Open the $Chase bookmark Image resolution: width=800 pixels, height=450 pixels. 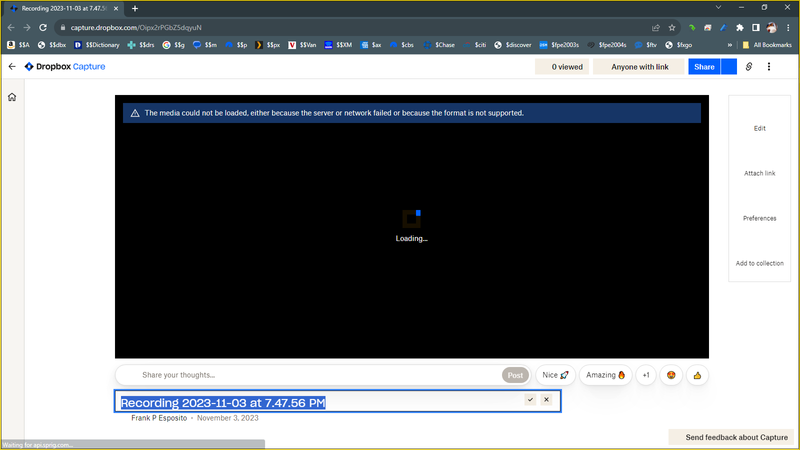[439, 45]
